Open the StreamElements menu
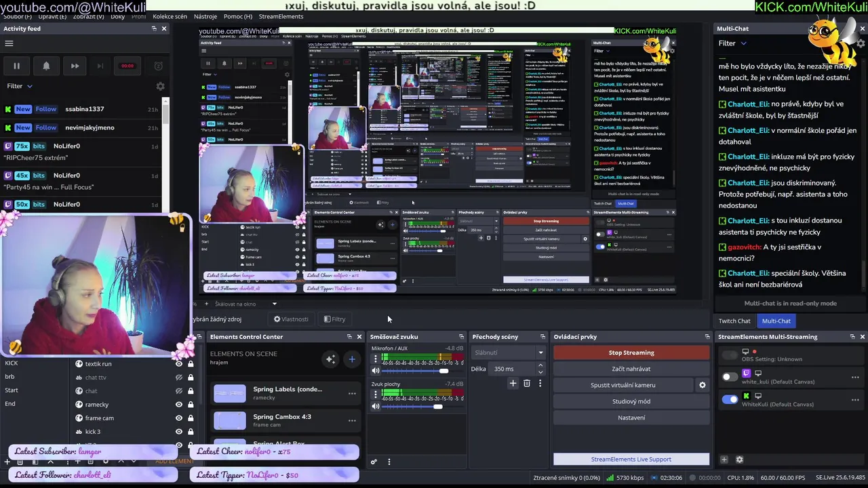This screenshot has width=868, height=488. (x=281, y=16)
